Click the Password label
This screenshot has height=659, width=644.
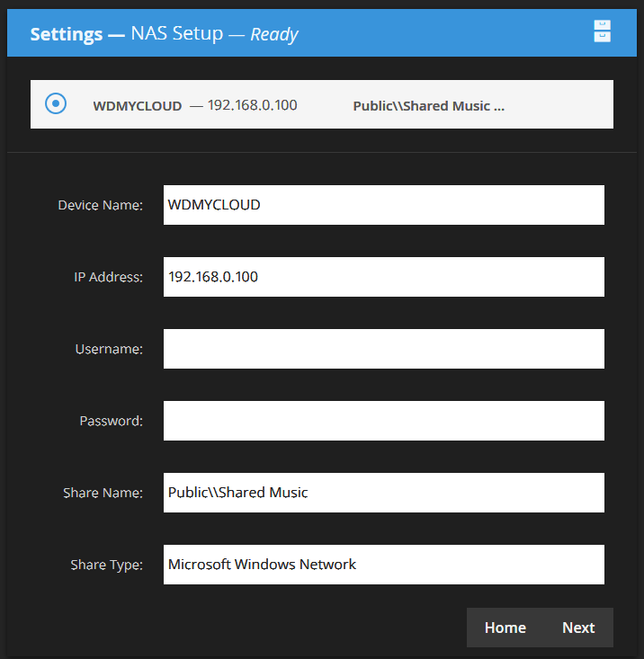(x=111, y=421)
